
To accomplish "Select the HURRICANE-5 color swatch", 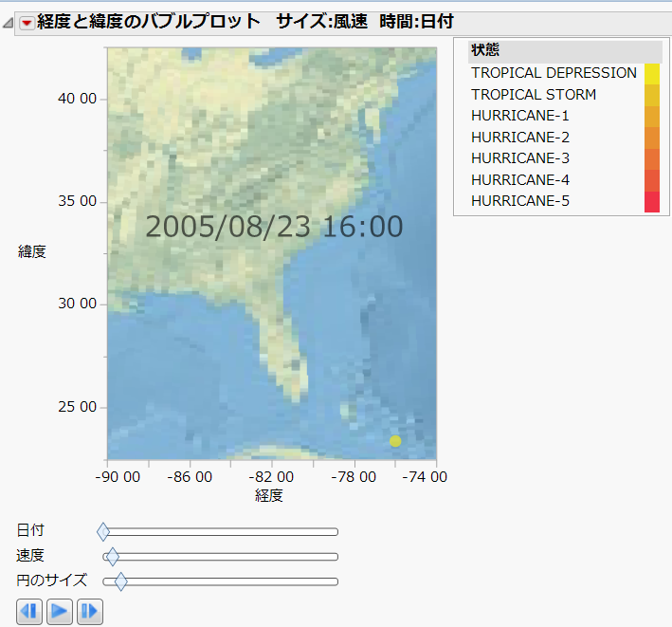I will tap(651, 201).
